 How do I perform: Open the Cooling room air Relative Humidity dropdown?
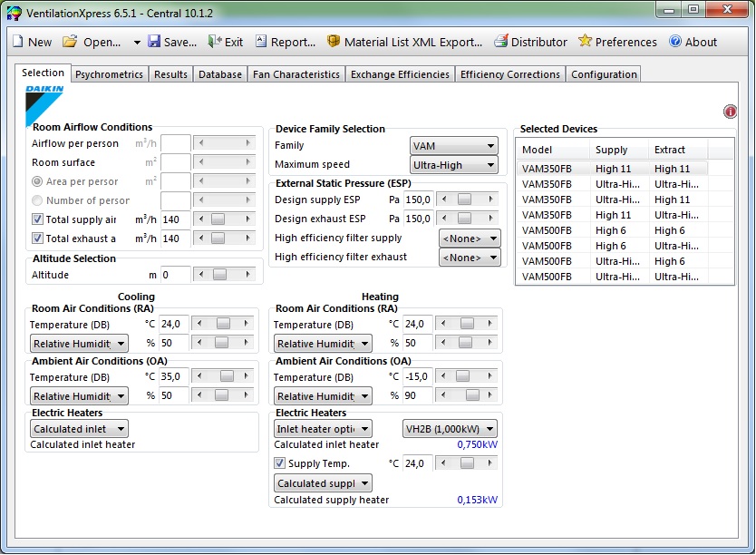coord(79,344)
